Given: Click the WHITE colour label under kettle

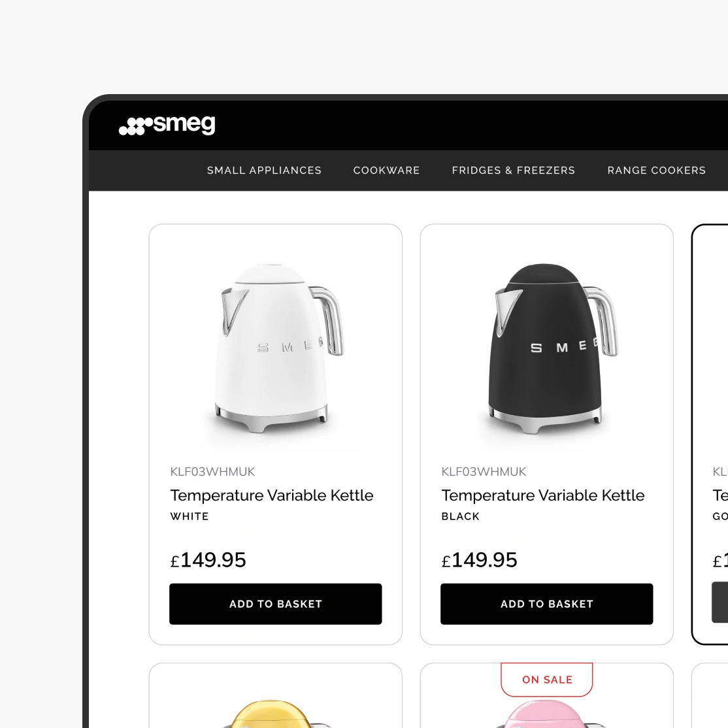Looking at the screenshot, I should [x=190, y=516].
